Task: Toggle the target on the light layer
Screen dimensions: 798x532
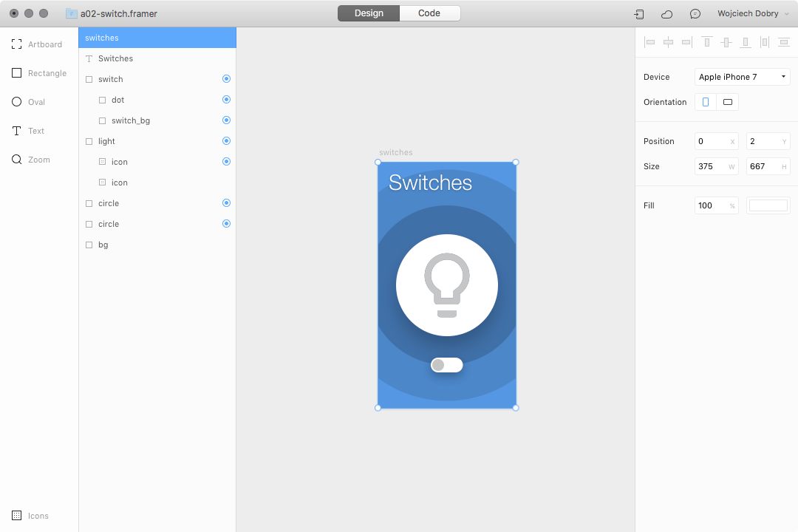Action: point(226,141)
